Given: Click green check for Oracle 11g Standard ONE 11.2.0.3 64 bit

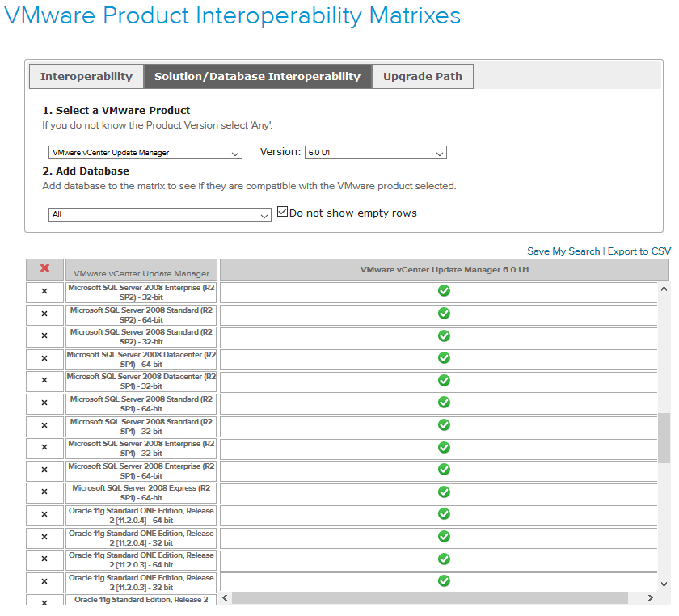Looking at the screenshot, I should [x=444, y=559].
